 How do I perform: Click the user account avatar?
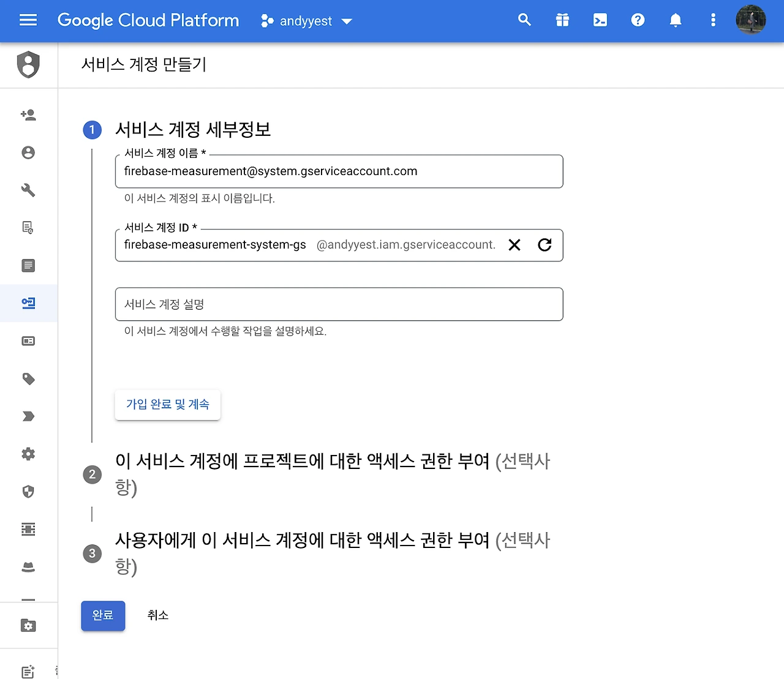tap(751, 20)
